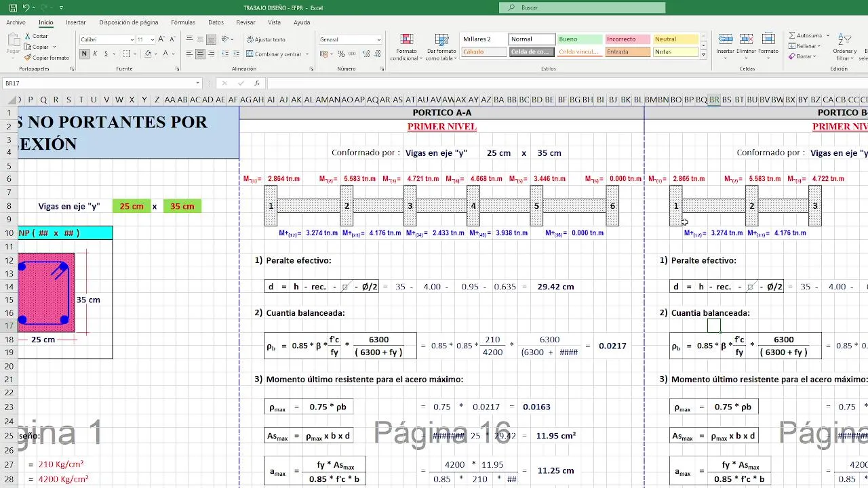This screenshot has height=488, width=868.
Task: Expand the Name Box dropdown arrow
Action: coord(197,83)
